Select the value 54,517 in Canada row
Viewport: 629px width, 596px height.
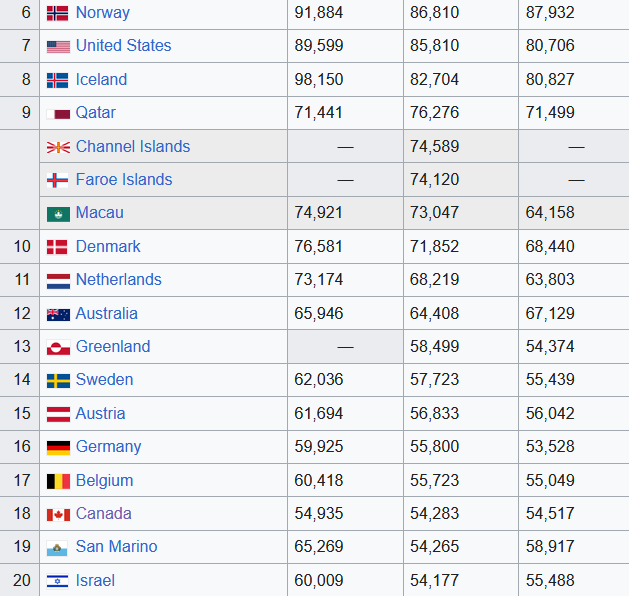(x=550, y=513)
